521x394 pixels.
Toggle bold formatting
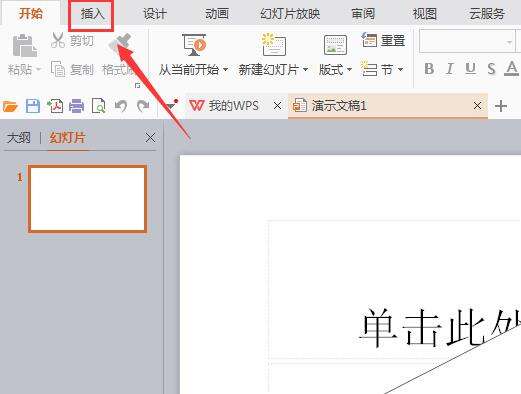tap(429, 69)
